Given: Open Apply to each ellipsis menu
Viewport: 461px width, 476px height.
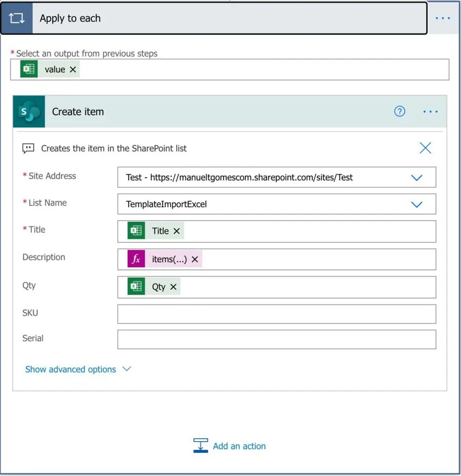Looking at the screenshot, I should point(443,18).
